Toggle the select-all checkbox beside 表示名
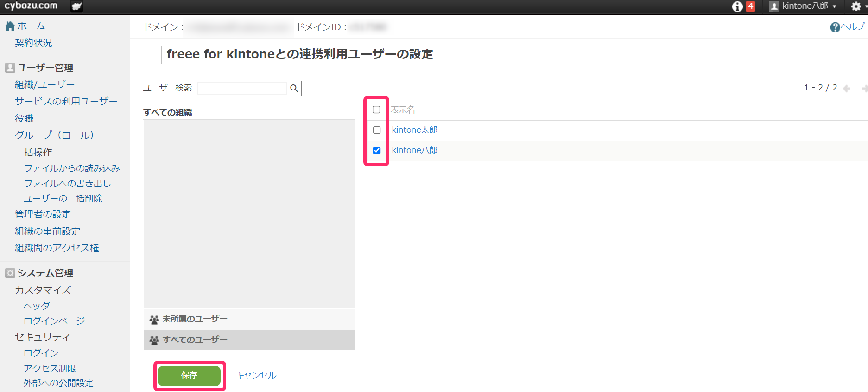Screen dimensions: 868x392 (x=376, y=109)
